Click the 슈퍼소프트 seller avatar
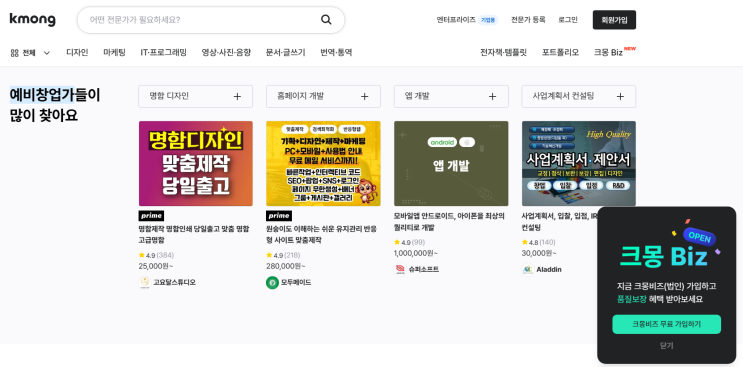This screenshot has height=367, width=743. [400, 269]
